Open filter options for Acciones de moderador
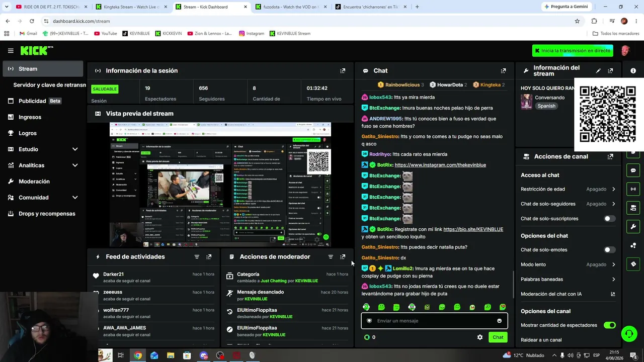The height and width of the screenshot is (362, 644). pyautogui.click(x=331, y=257)
